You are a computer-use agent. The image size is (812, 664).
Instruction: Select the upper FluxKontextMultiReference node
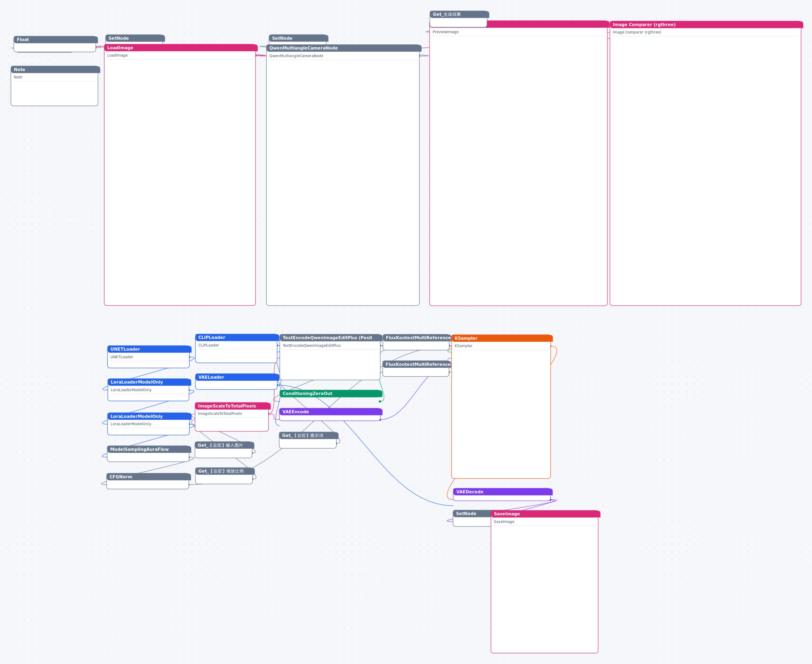point(417,342)
